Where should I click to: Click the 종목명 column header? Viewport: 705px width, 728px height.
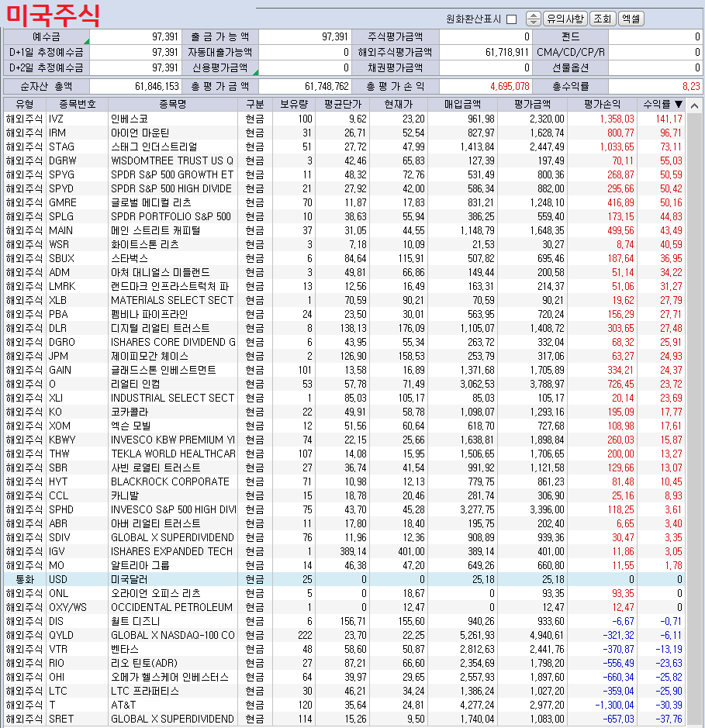[173, 104]
